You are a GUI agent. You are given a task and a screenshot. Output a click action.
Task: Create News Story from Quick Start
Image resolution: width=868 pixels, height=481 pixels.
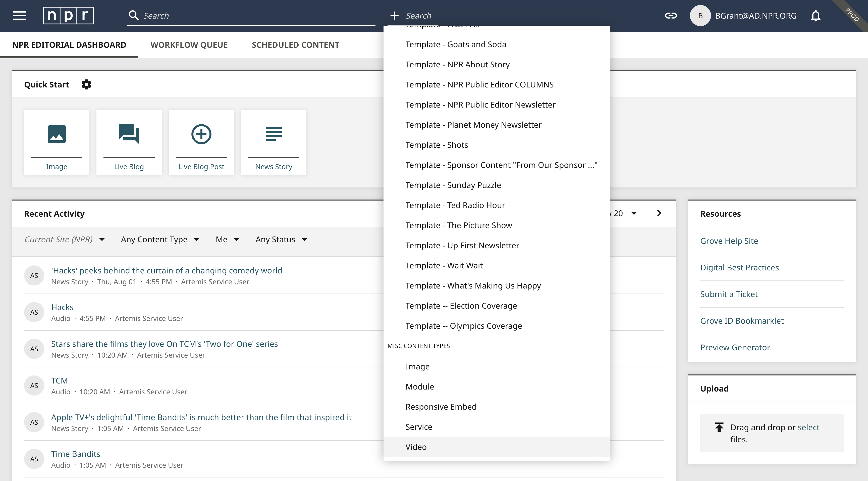click(x=274, y=142)
